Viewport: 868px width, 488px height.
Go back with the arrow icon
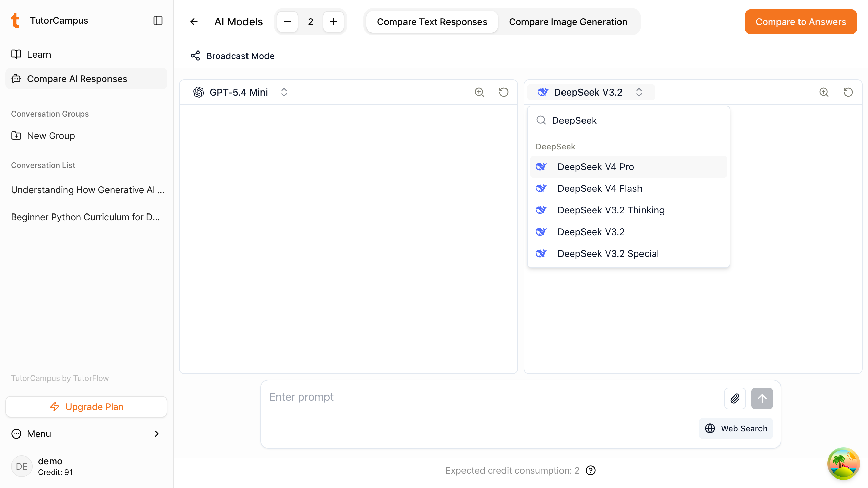pos(194,22)
